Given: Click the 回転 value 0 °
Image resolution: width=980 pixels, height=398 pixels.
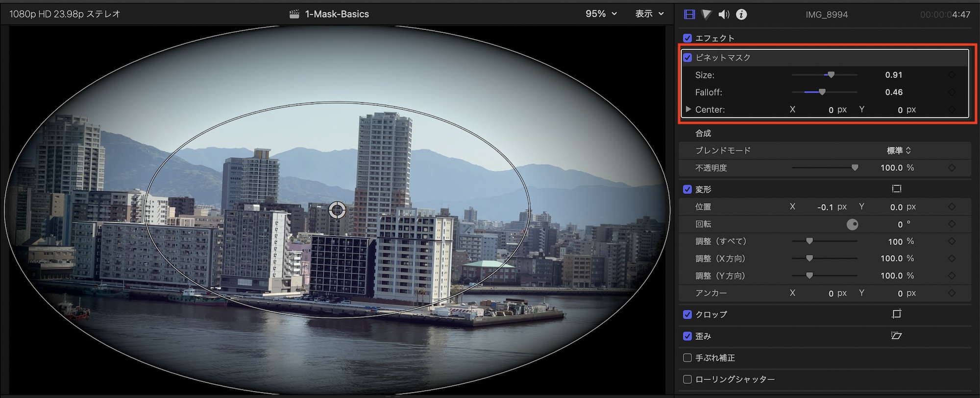Looking at the screenshot, I should coord(904,224).
